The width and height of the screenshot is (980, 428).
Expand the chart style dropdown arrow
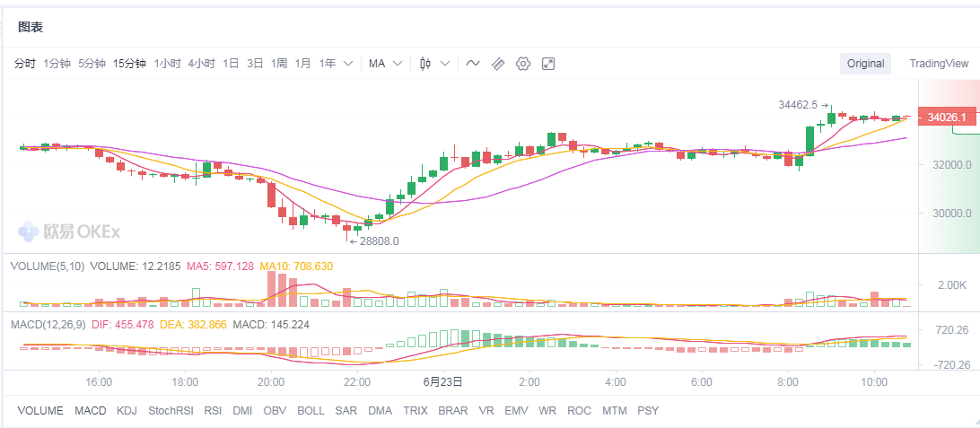coord(445,64)
